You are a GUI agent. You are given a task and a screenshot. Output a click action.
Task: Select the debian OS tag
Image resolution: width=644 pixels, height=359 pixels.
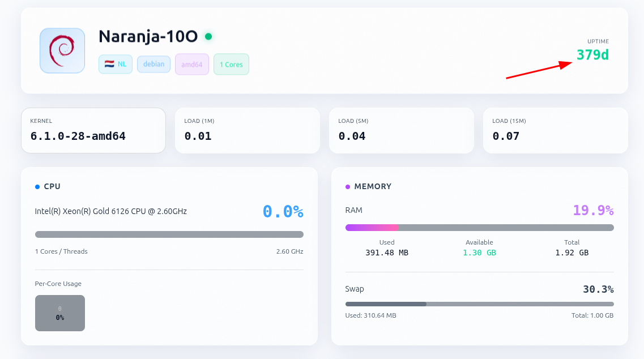(x=153, y=64)
